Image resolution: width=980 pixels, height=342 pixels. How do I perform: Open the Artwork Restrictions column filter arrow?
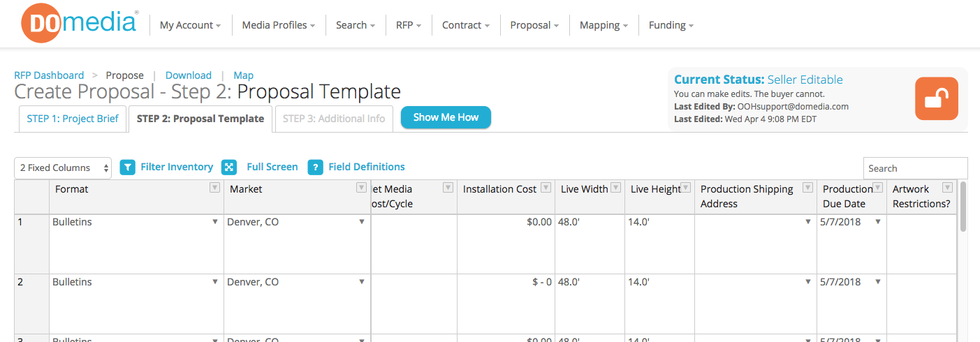947,187
